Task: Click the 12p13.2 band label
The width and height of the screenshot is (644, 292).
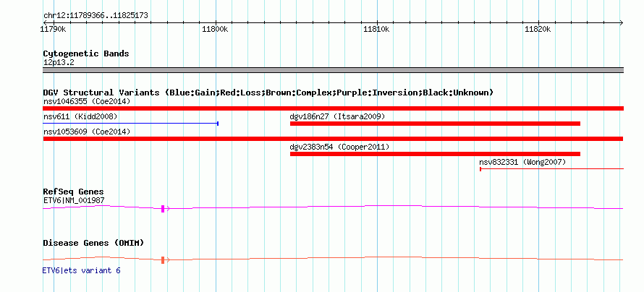Action: [59, 63]
